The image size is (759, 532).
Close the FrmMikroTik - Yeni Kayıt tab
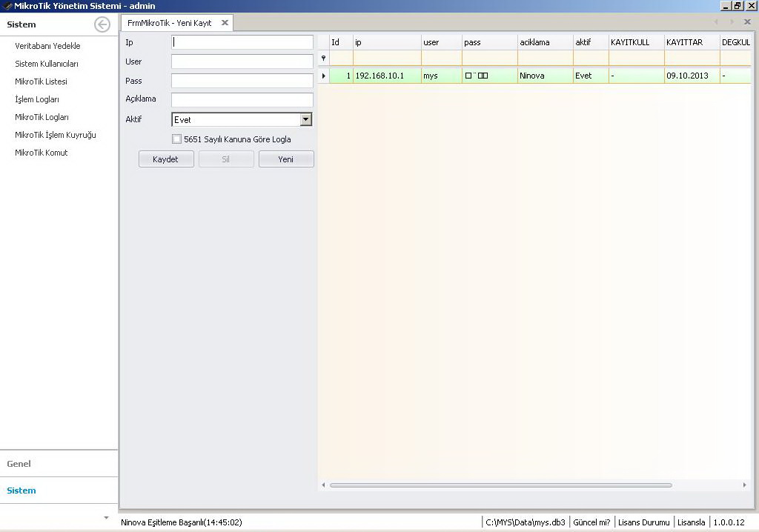click(x=225, y=23)
